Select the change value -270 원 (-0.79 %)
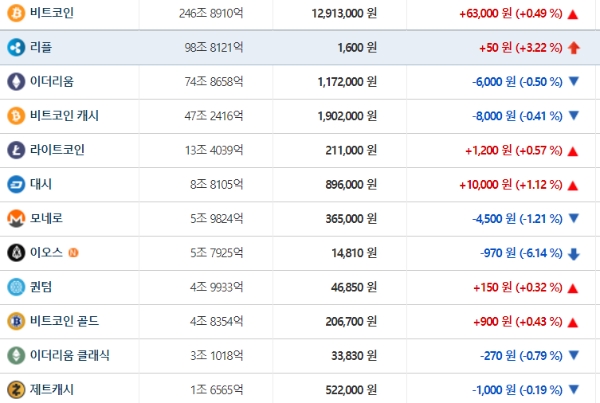Viewport: 600px width, 403px height. pos(521,356)
